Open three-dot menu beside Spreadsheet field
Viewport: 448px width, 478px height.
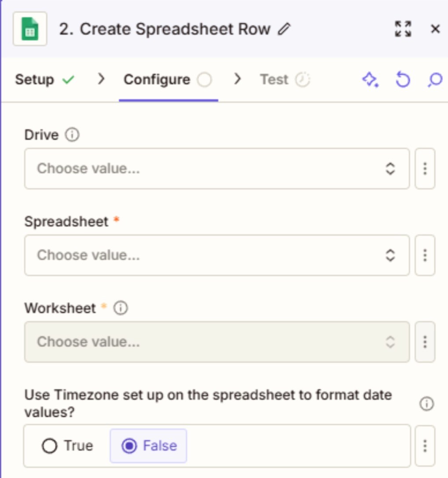coord(425,255)
